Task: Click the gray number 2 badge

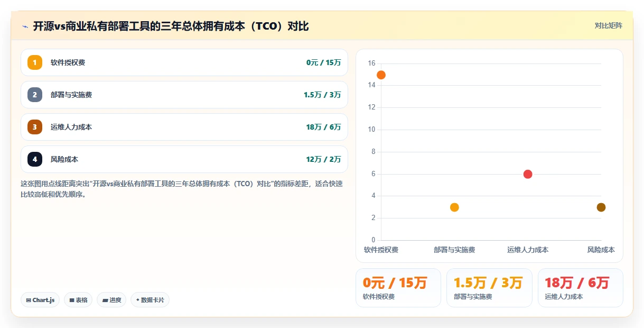Action: click(x=35, y=95)
